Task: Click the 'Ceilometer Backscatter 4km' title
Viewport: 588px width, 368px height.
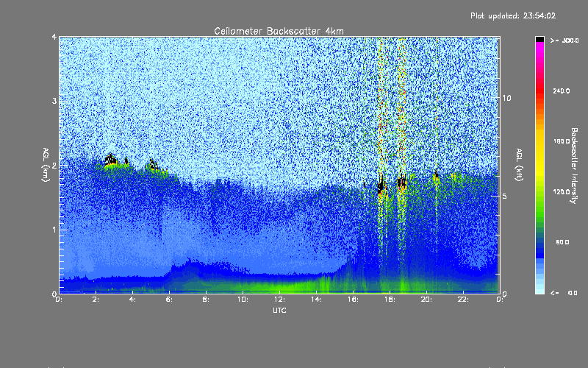Action: coord(279,31)
